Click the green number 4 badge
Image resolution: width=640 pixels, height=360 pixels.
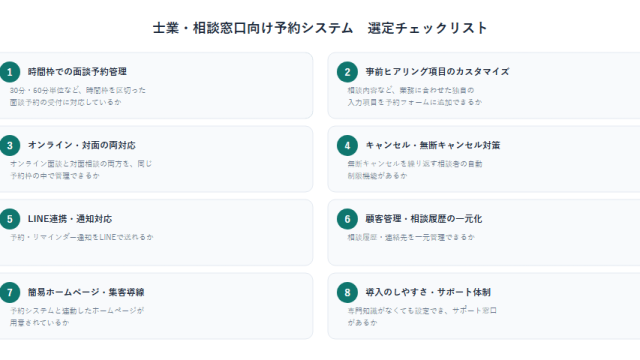click(x=347, y=145)
